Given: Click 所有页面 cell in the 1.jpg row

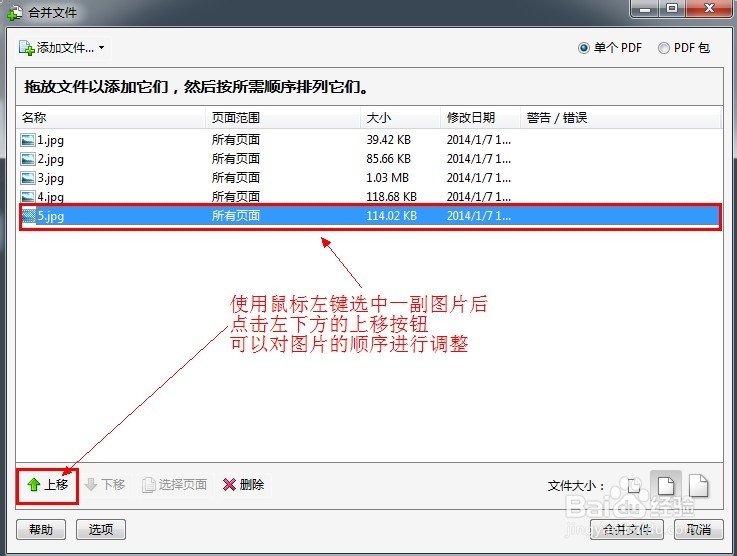Looking at the screenshot, I should click(236, 140).
